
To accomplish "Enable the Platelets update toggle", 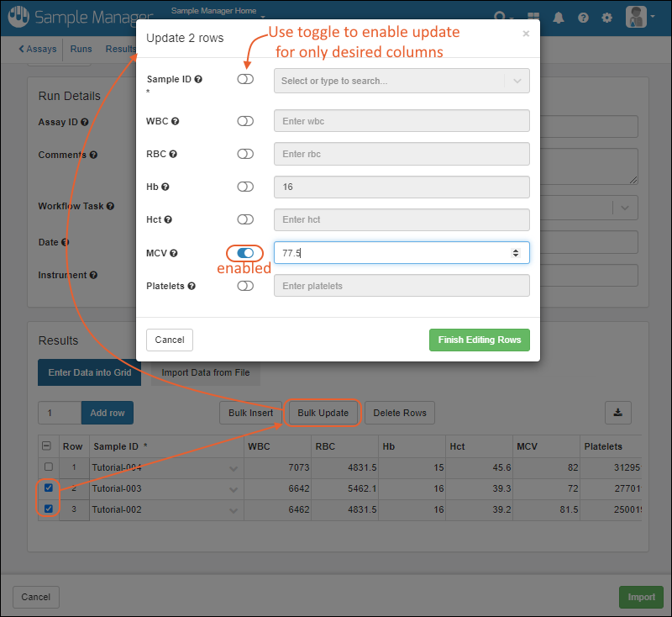I will pyautogui.click(x=245, y=286).
